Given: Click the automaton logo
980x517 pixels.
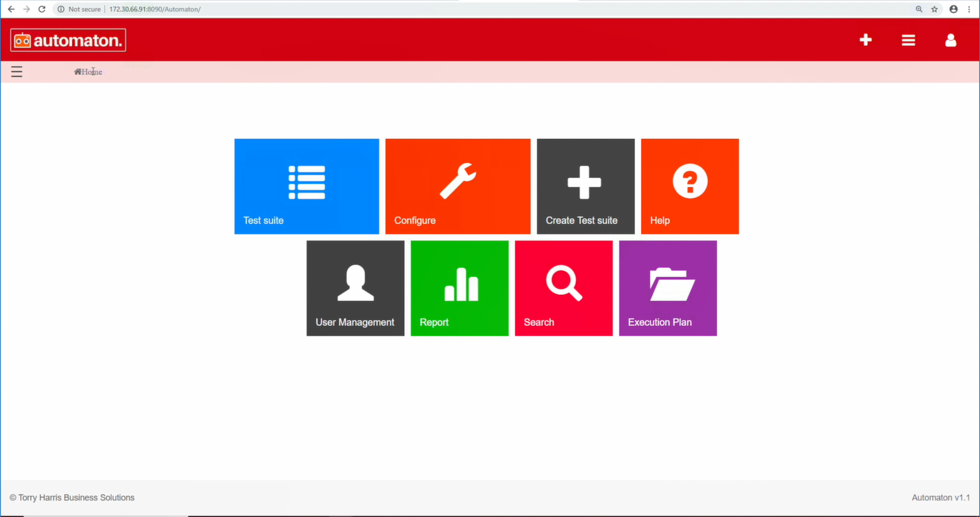Looking at the screenshot, I should [x=68, y=40].
